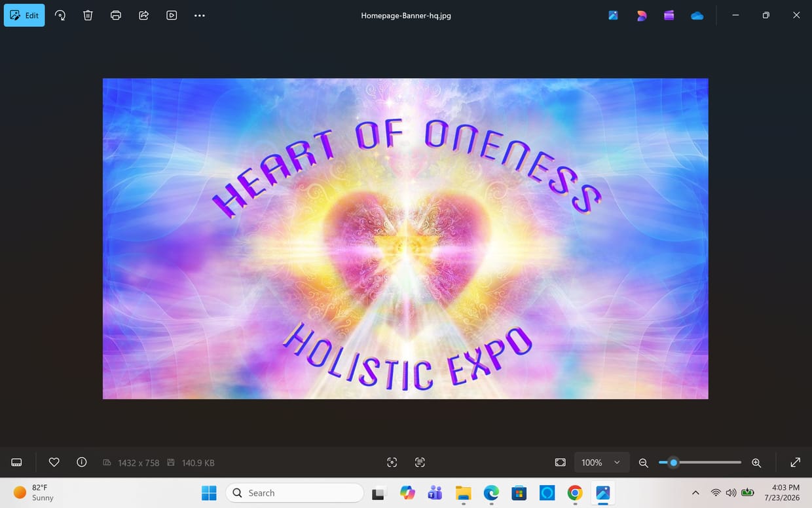Open the Windows Start menu
812x508 pixels.
(x=209, y=493)
